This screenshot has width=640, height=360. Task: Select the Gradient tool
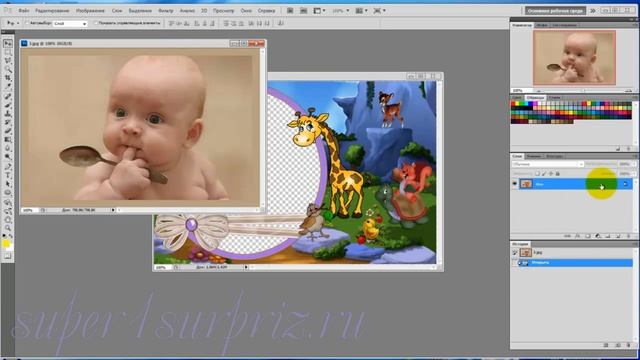coord(8,140)
